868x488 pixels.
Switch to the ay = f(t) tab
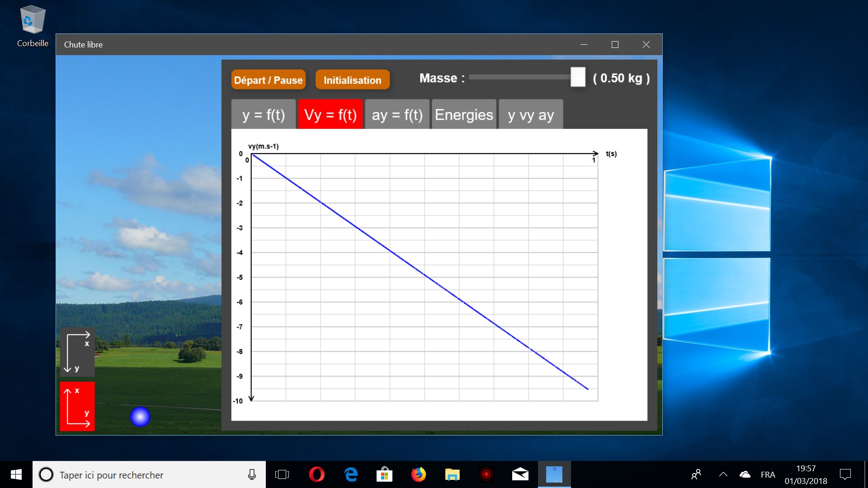(x=397, y=115)
